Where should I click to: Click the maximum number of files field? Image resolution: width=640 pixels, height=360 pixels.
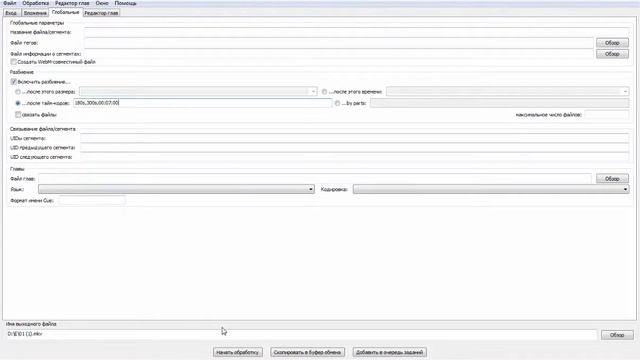coord(607,115)
